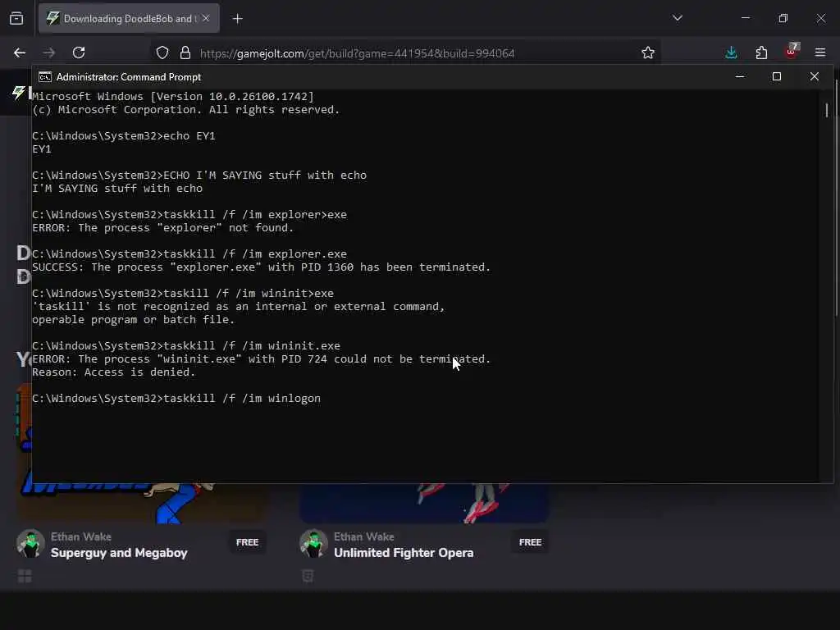This screenshot has height=630, width=840.
Task: Click platform icon under Unlimited Fighter Opera
Action: pos(308,576)
